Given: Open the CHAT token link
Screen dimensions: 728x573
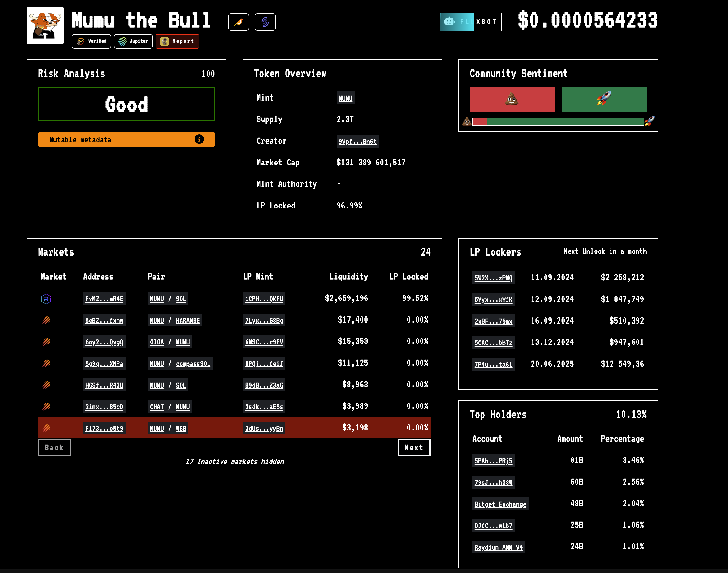Looking at the screenshot, I should pos(157,407).
